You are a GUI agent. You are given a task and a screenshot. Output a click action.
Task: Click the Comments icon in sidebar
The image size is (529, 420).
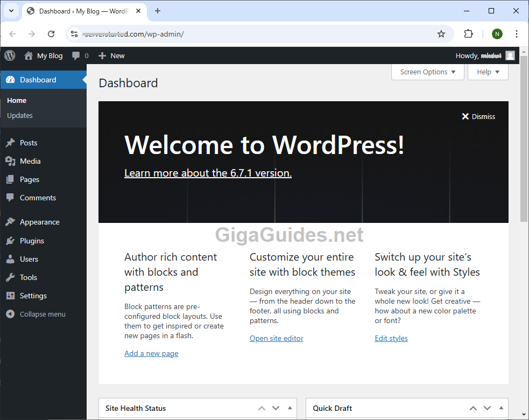(x=10, y=198)
